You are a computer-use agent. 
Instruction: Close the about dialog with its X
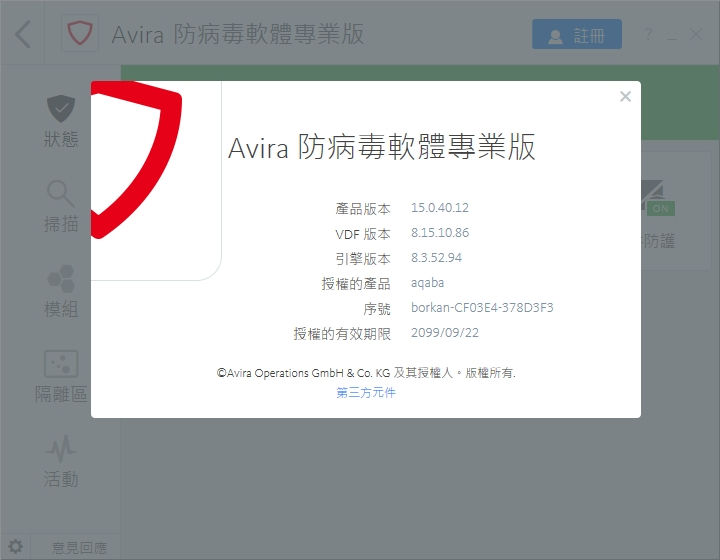(625, 97)
